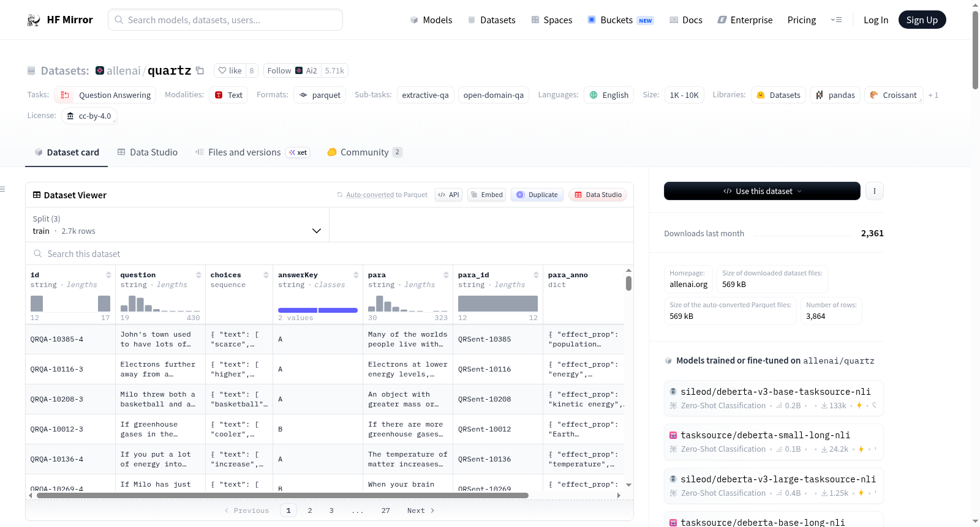The width and height of the screenshot is (980, 527).
Task: Expand the navigation more-options menu
Action: point(836,20)
